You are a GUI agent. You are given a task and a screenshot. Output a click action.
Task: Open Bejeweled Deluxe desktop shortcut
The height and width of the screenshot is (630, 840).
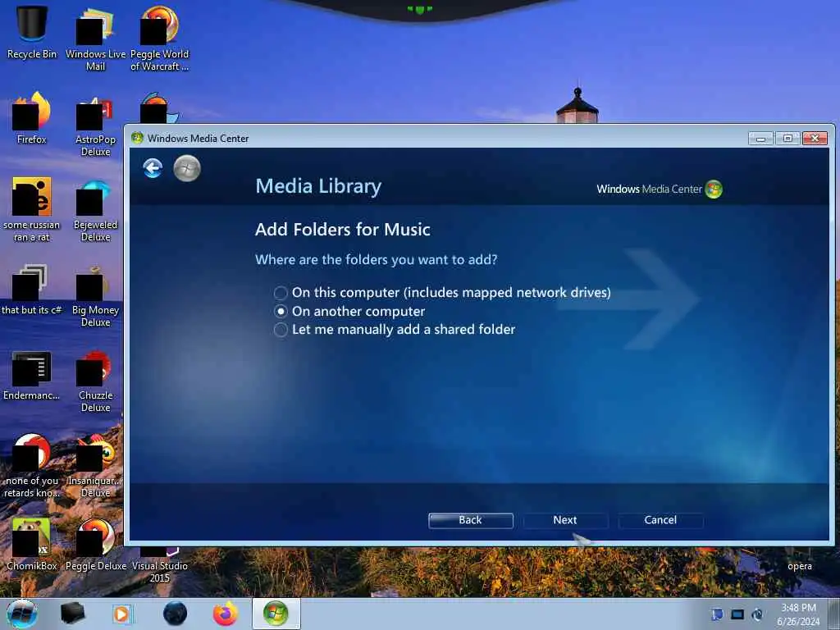(95, 211)
